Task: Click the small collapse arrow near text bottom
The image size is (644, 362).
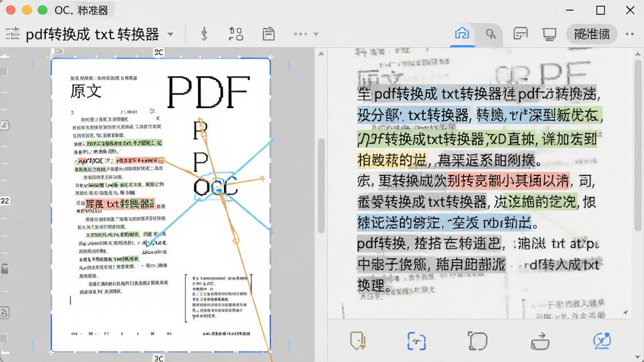Action: 626,313
